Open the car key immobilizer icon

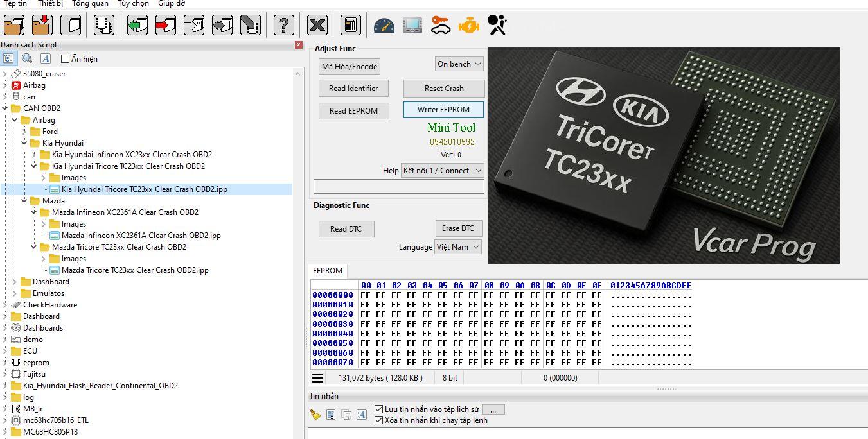pyautogui.click(x=440, y=26)
